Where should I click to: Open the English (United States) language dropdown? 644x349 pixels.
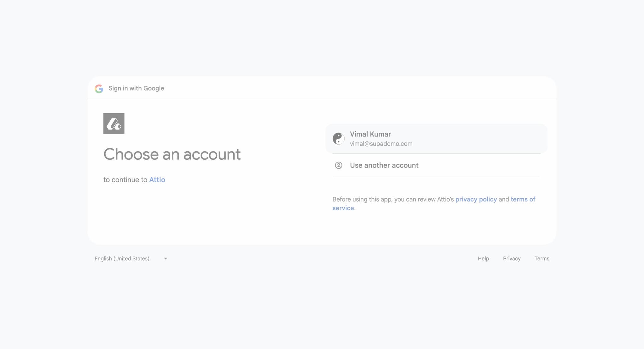coord(122,258)
